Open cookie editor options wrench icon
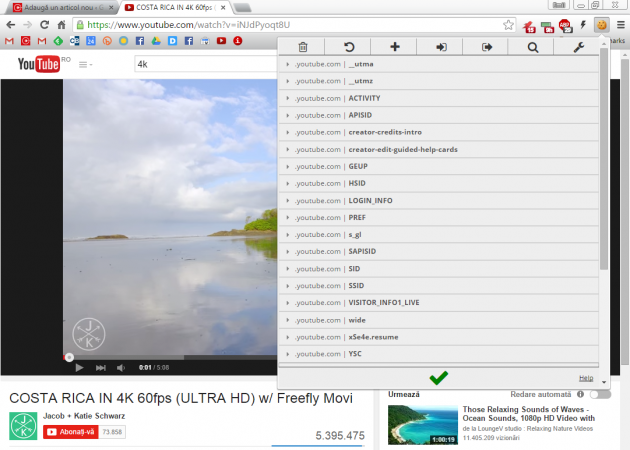The height and width of the screenshot is (450, 630). [x=579, y=47]
